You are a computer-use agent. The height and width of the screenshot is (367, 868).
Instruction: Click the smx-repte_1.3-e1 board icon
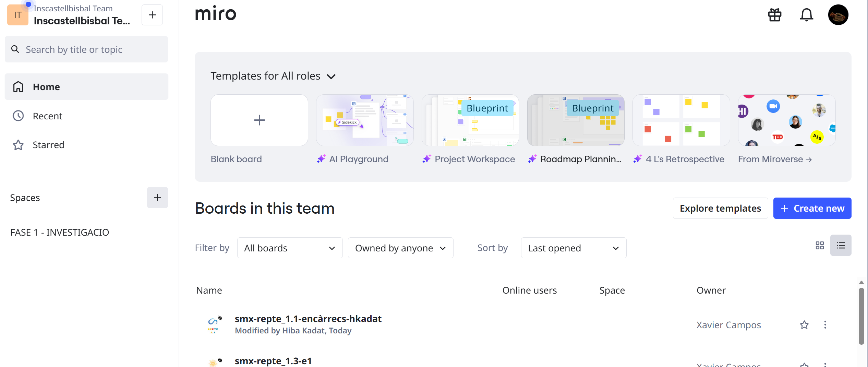(x=215, y=362)
